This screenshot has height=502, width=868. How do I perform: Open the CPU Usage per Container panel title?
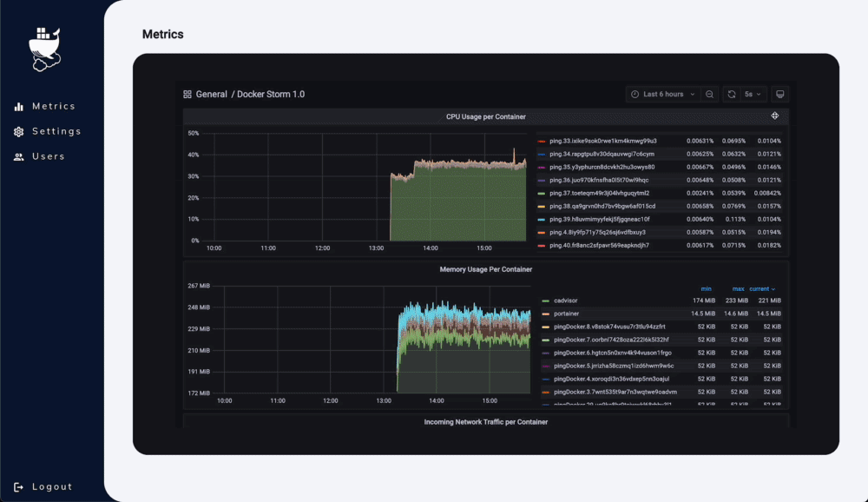point(485,117)
